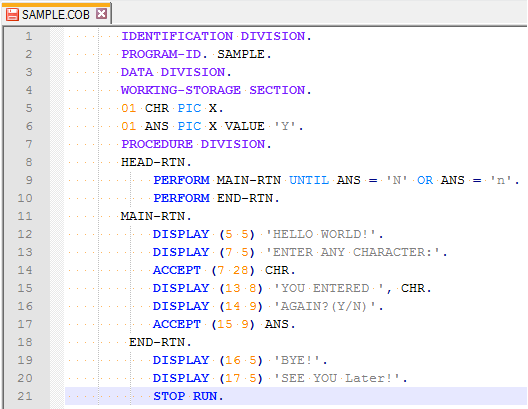Place cursor on IDENTIFICATION DIVISION line
This screenshot has width=528, height=409.
pyautogui.click(x=216, y=36)
